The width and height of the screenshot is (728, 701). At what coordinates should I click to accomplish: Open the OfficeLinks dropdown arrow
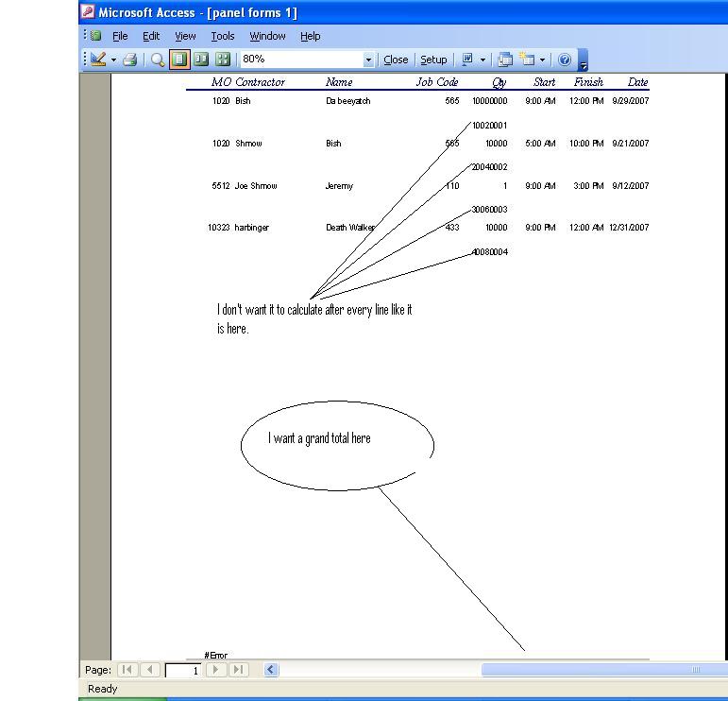coord(483,60)
